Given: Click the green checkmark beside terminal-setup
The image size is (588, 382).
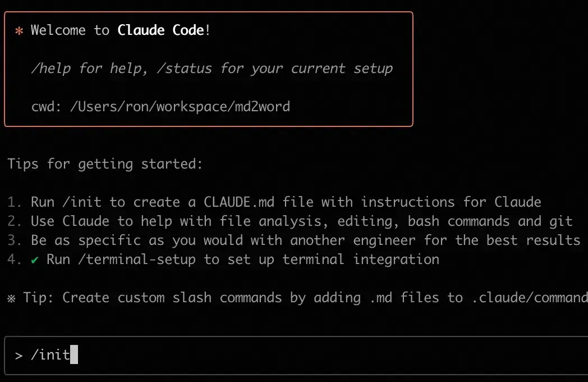Looking at the screenshot, I should tap(35, 260).
